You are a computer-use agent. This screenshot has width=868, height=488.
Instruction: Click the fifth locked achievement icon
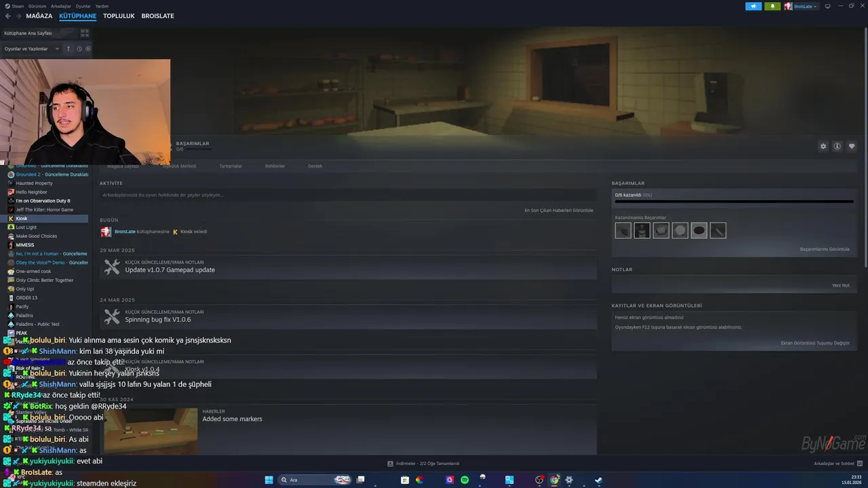[699, 230]
